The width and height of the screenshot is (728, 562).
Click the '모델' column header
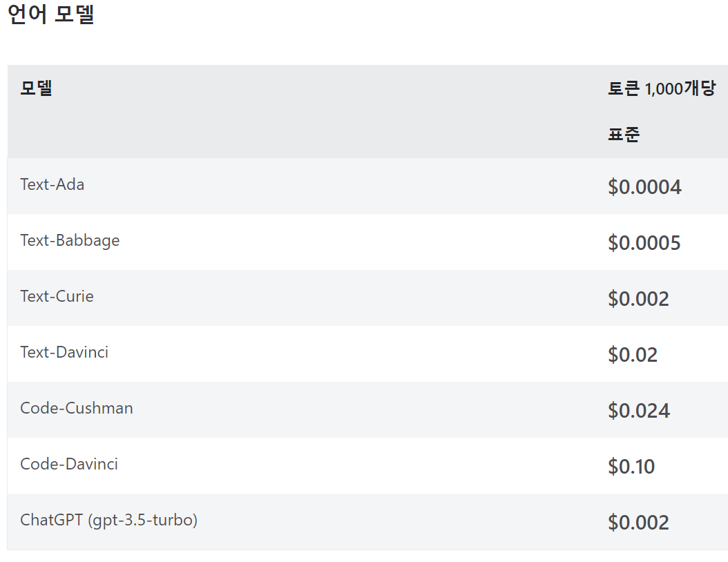click(x=37, y=88)
